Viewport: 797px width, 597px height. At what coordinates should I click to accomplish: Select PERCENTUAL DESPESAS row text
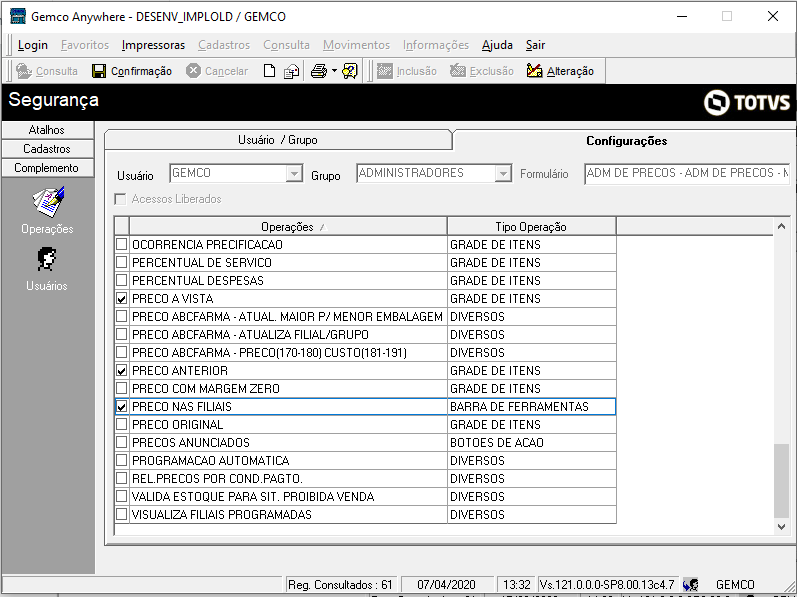point(198,280)
